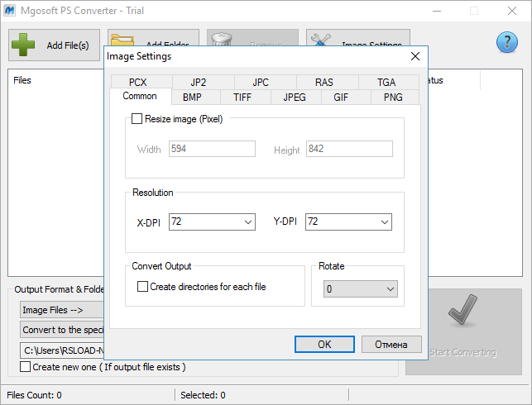
Task: Click the Start Converting checkmark icon
Action: [463, 309]
